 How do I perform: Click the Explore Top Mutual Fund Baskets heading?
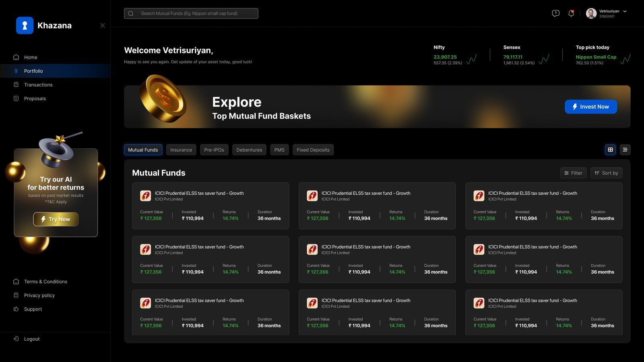point(261,108)
